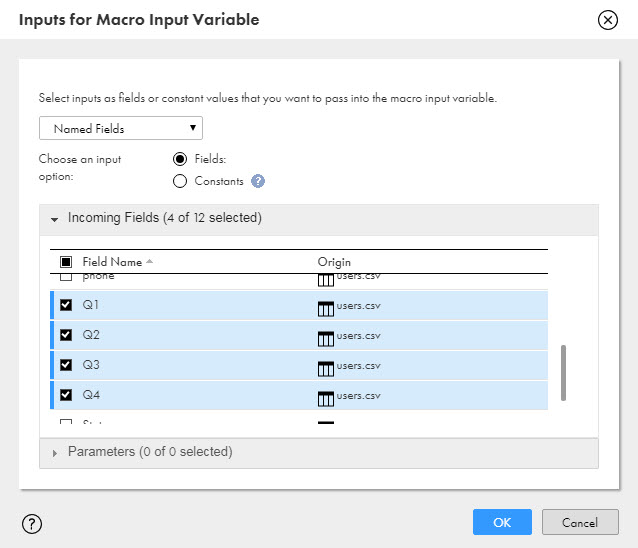The height and width of the screenshot is (548, 638).
Task: Click the Cancel button
Action: click(x=580, y=522)
